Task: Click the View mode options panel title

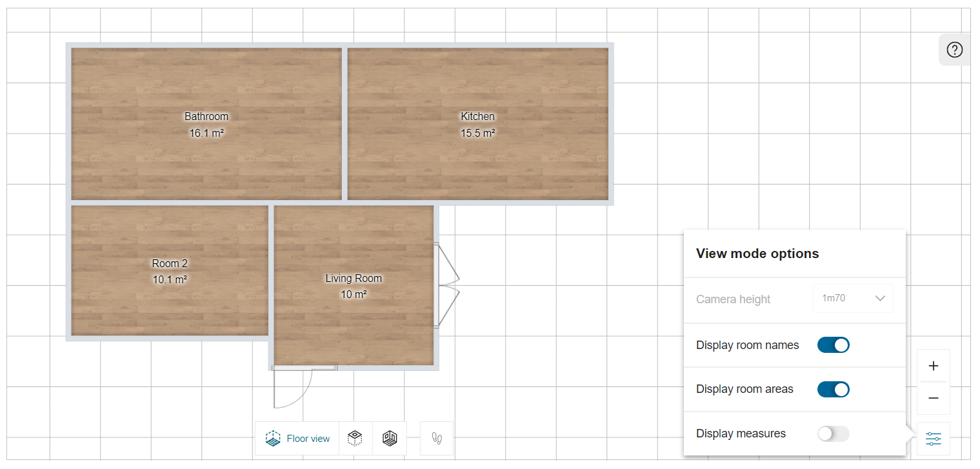Action: tap(757, 254)
